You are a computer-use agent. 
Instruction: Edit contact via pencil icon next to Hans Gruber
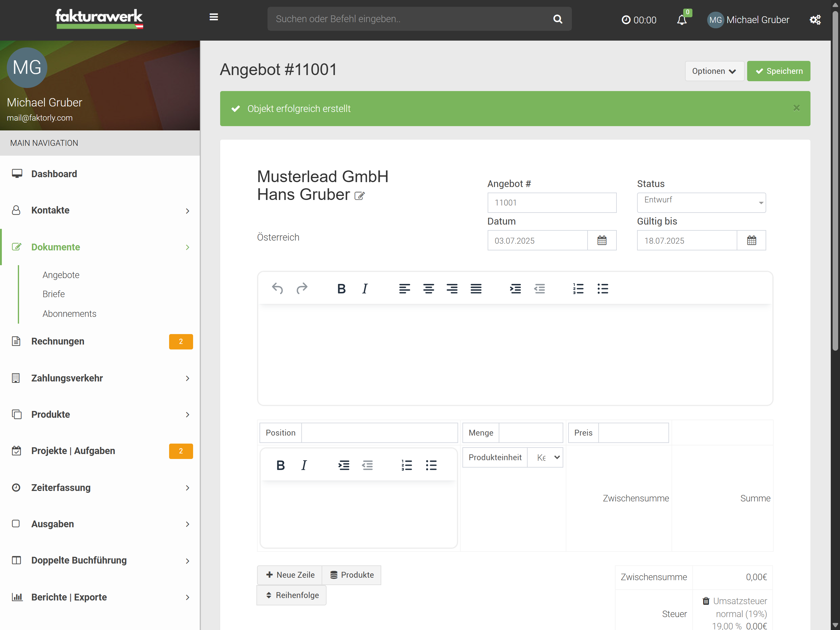click(359, 196)
